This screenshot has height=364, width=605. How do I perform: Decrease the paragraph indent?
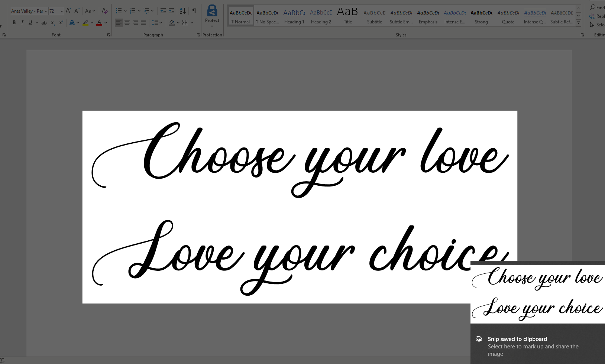pos(163,11)
